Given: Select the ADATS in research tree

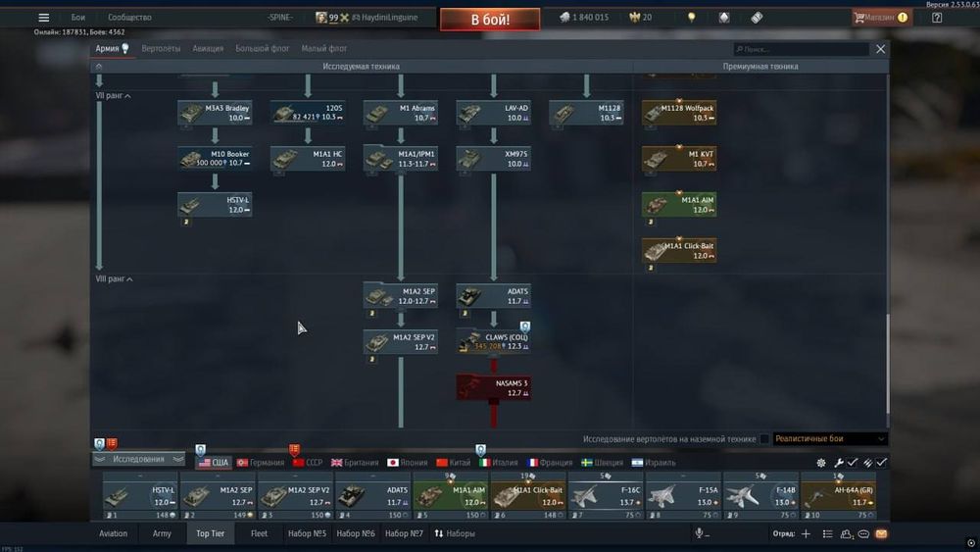Looking at the screenshot, I should tap(494, 296).
